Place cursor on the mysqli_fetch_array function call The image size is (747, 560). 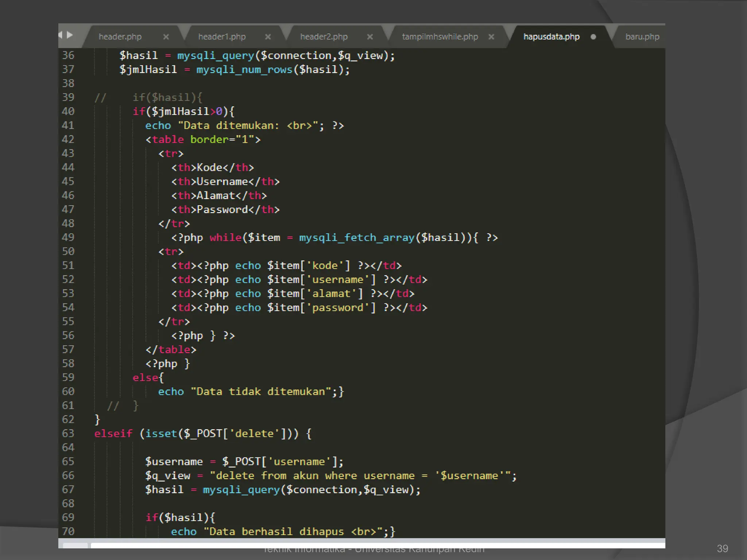[357, 238]
